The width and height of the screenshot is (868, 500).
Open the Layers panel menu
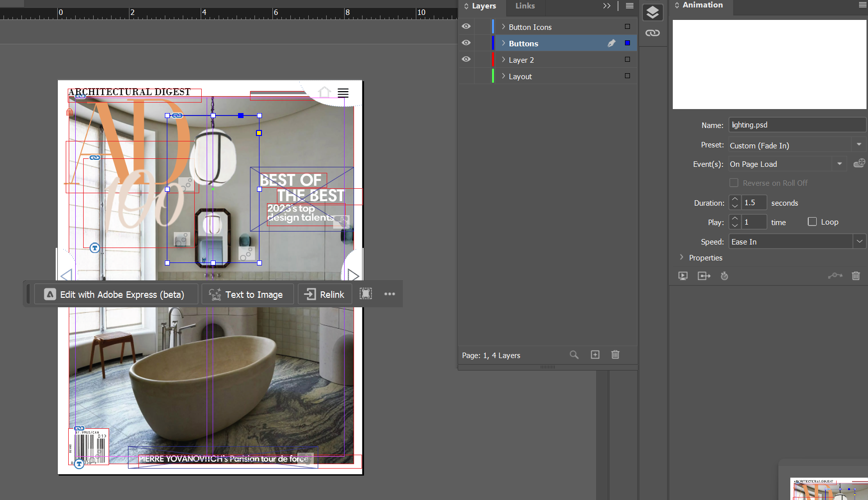pos(629,5)
